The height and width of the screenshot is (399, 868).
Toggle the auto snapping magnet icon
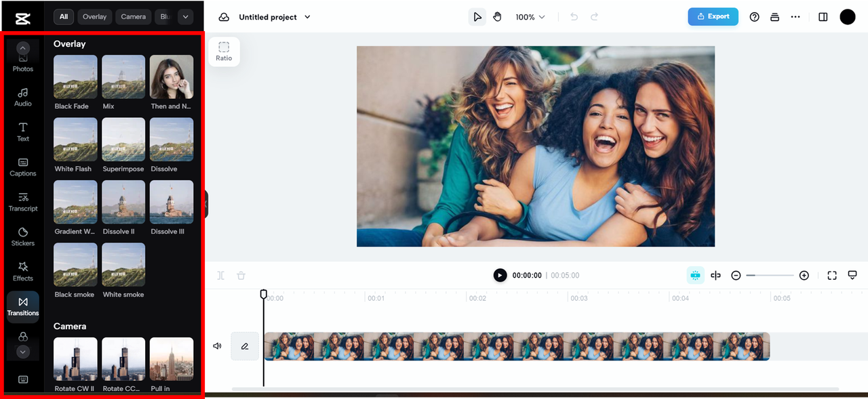(695, 275)
